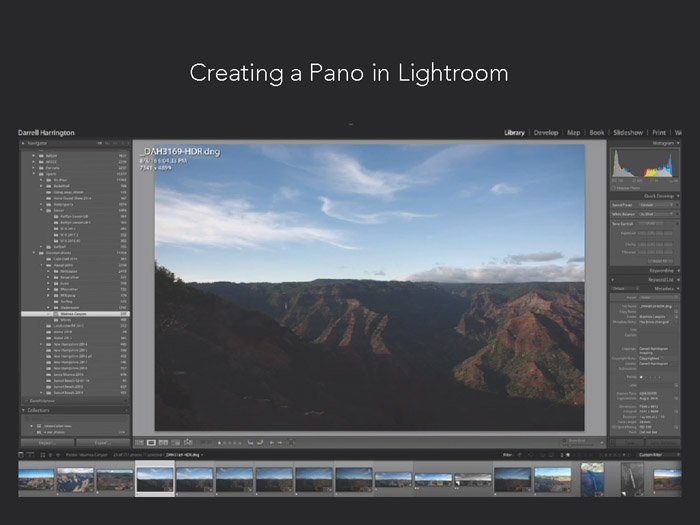Select the first thumbnail in the filmstrip

36,479
